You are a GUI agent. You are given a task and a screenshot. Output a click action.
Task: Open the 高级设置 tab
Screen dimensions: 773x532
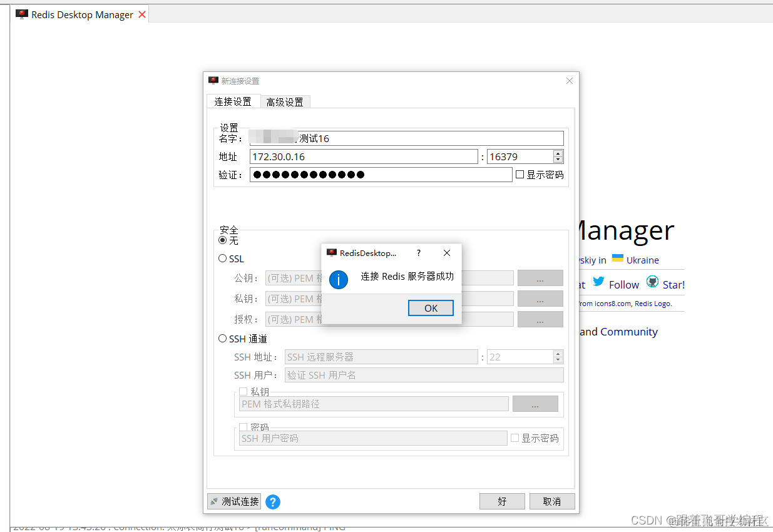pyautogui.click(x=285, y=102)
